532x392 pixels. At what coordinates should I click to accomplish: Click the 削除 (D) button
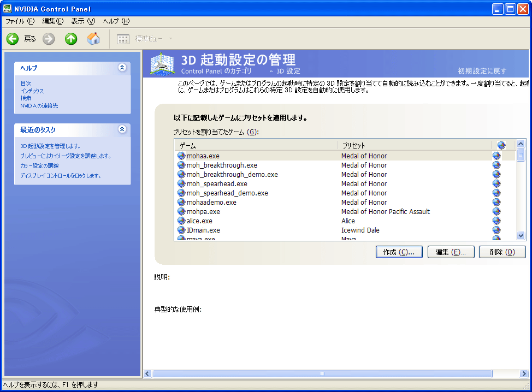tap(502, 252)
